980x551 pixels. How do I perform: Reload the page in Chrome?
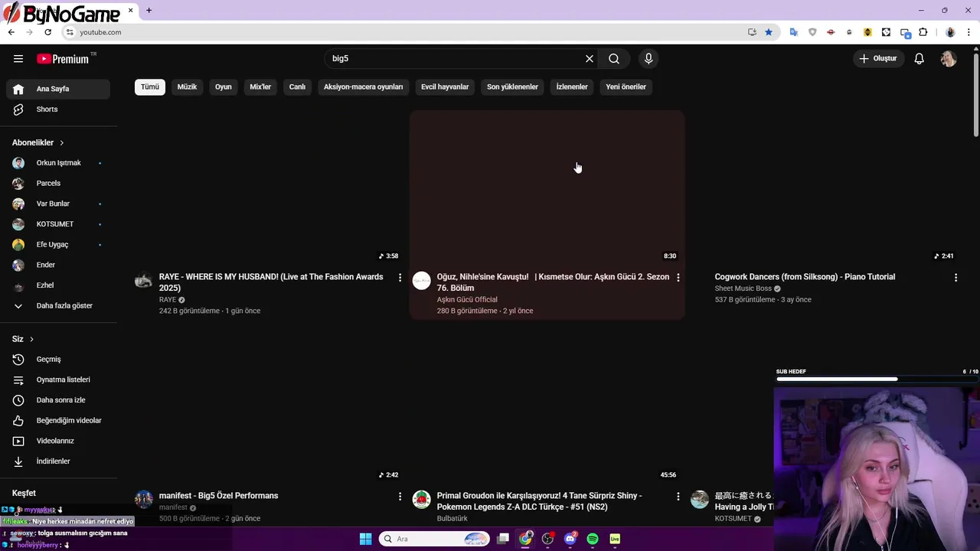(47, 32)
